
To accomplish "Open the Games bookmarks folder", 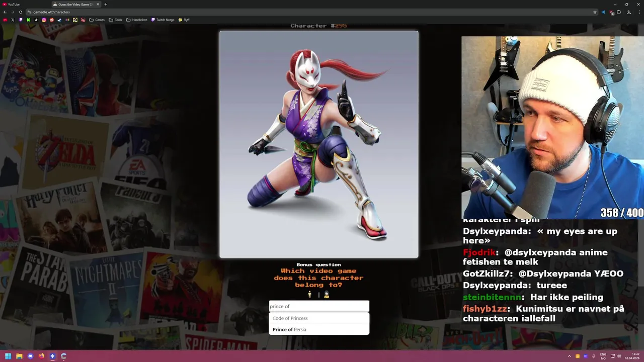I will point(97,20).
